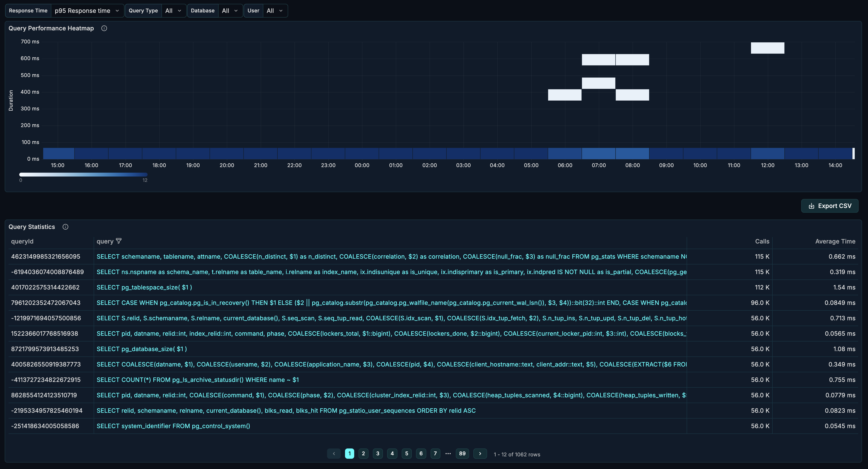Expand the Query Type All dropdown
Screen dimensions: 868x469
pyautogui.click(x=173, y=11)
